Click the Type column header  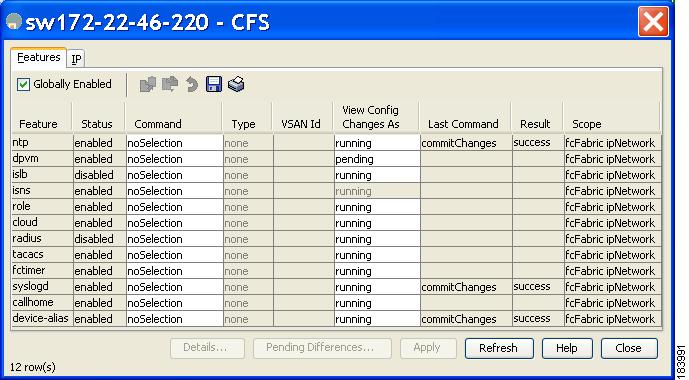pyautogui.click(x=247, y=118)
